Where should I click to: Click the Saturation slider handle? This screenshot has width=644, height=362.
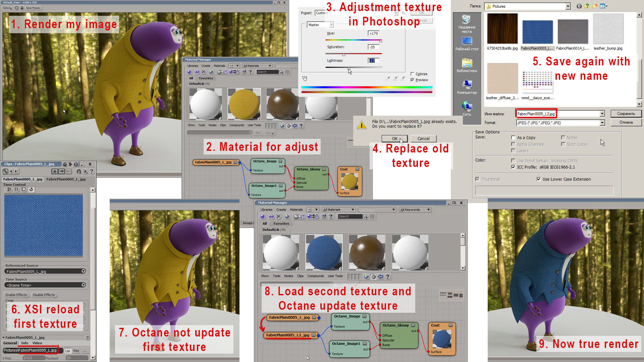point(343,54)
